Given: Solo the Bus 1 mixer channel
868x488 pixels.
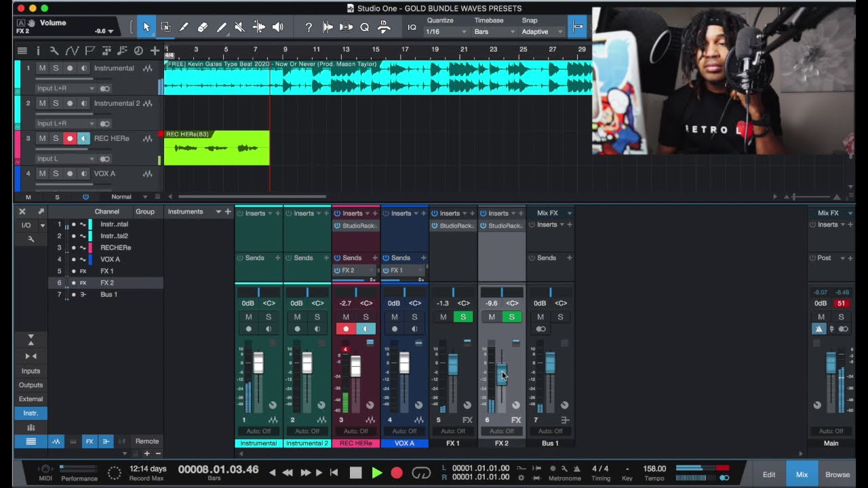Looking at the screenshot, I should click(x=560, y=317).
